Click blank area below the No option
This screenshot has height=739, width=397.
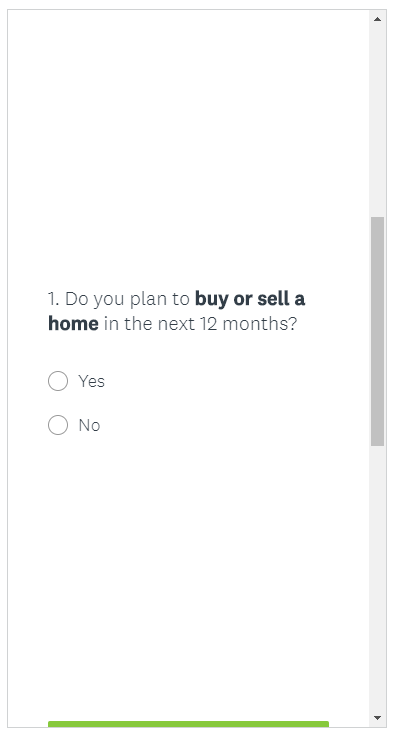point(188,566)
